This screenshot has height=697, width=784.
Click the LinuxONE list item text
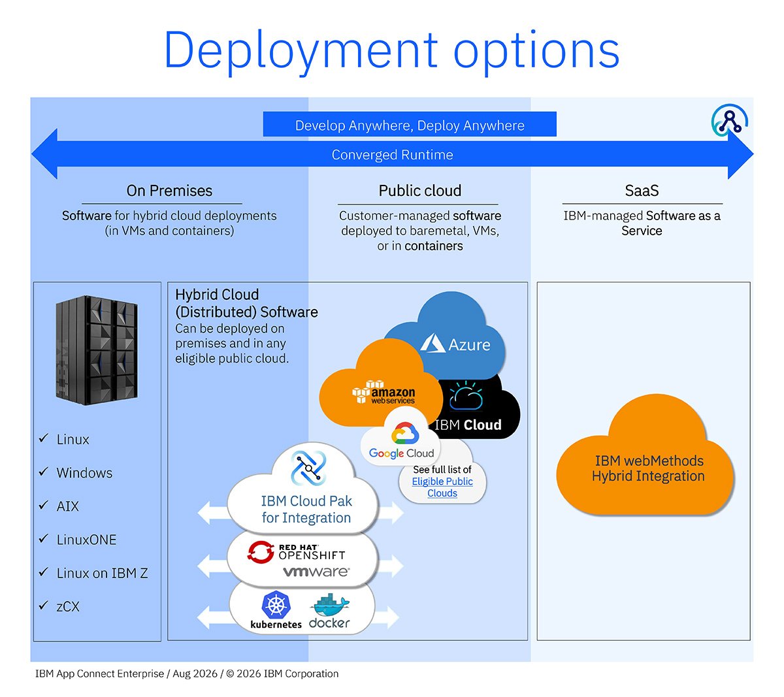pos(87,540)
